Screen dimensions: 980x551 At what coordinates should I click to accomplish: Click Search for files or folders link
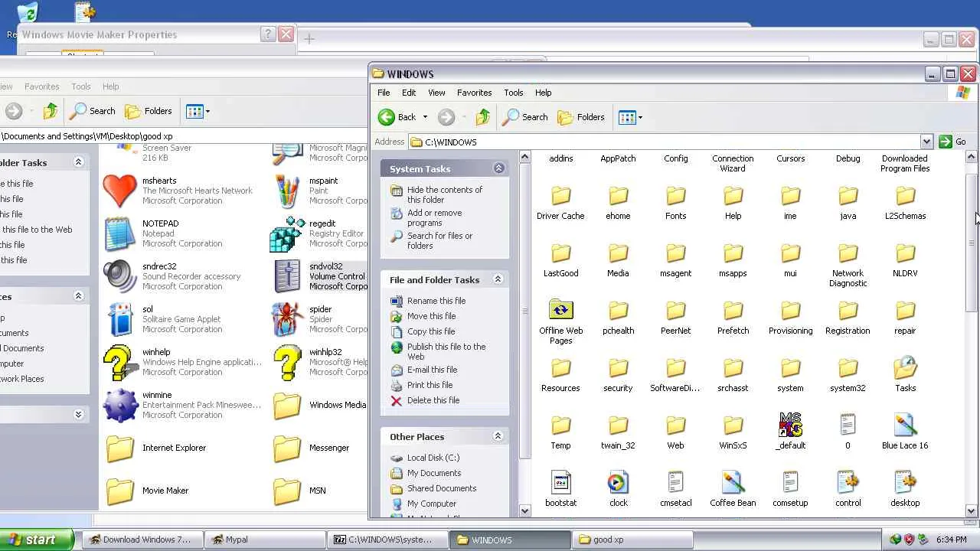click(x=439, y=240)
